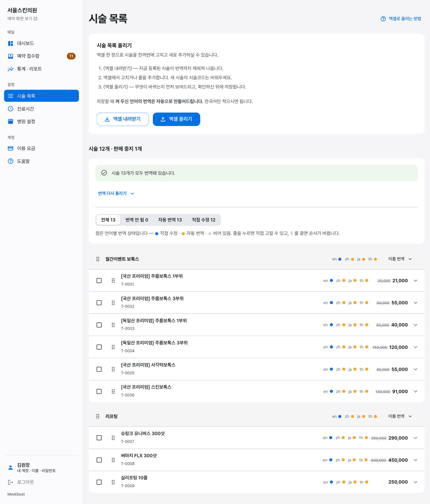Image resolution: width=430 pixels, height=504 pixels.
Task: Open 내 계정 · 이름 · 비밀번호 settings
Action: 36,471
